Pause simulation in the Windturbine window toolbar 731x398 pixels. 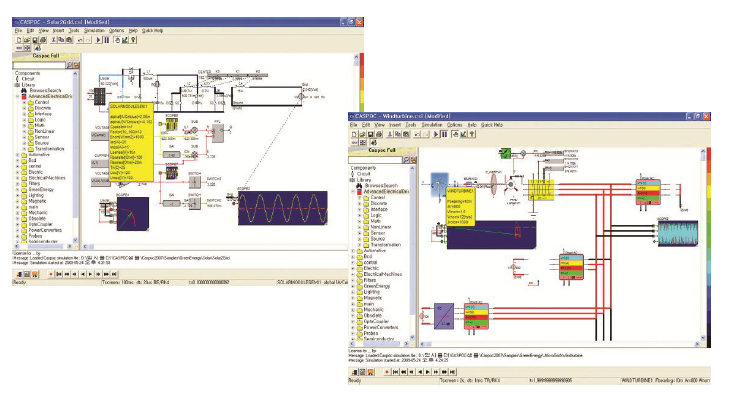(x=444, y=134)
